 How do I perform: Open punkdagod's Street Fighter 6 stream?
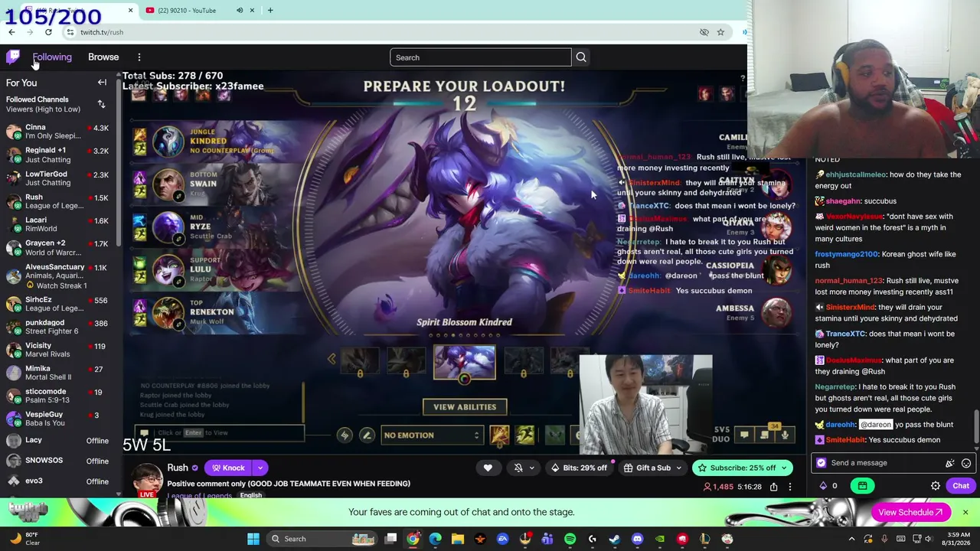click(58, 328)
